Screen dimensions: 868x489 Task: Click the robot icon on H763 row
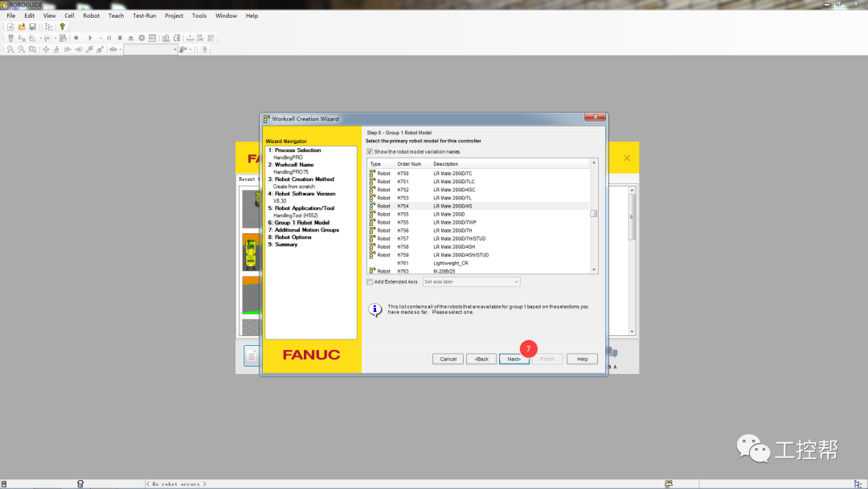[372, 271]
